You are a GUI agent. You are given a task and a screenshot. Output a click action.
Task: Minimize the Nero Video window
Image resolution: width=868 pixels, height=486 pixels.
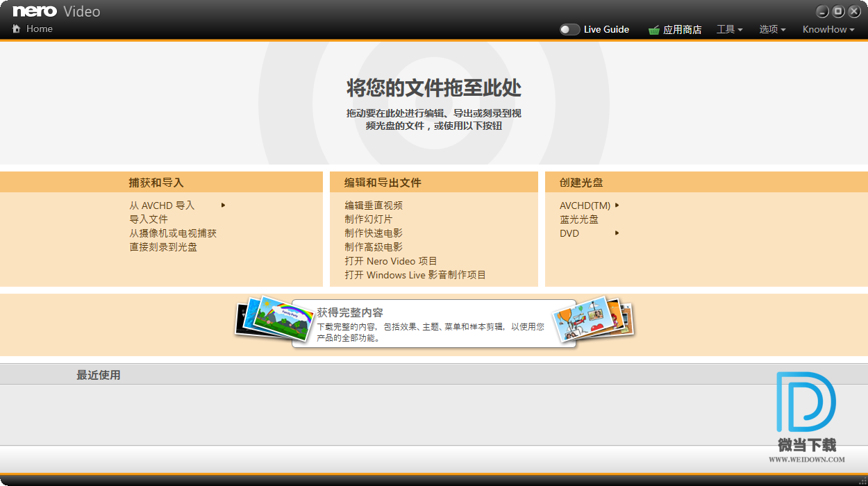[822, 11]
